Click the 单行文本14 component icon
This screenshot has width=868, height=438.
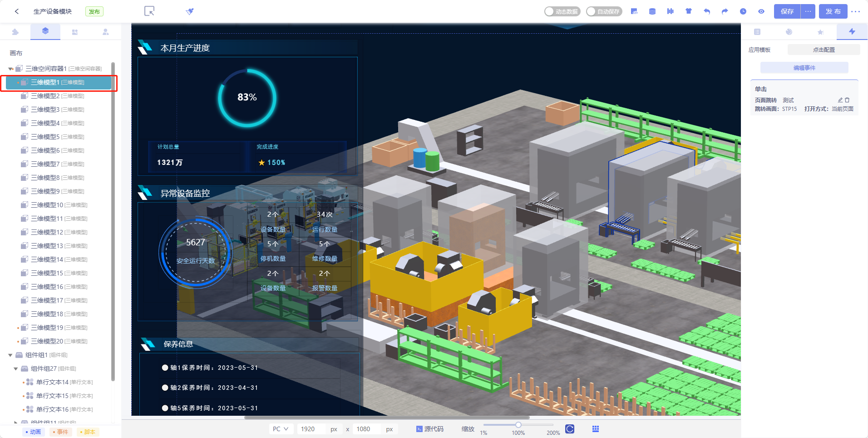coord(30,382)
